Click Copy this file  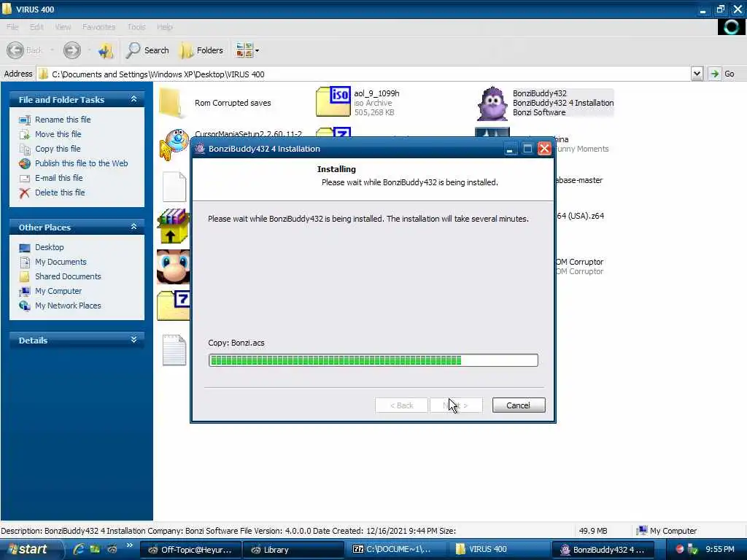pyautogui.click(x=57, y=149)
